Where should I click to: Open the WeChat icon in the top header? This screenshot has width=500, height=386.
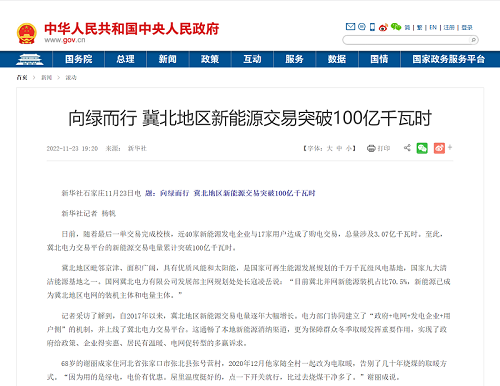(396, 27)
